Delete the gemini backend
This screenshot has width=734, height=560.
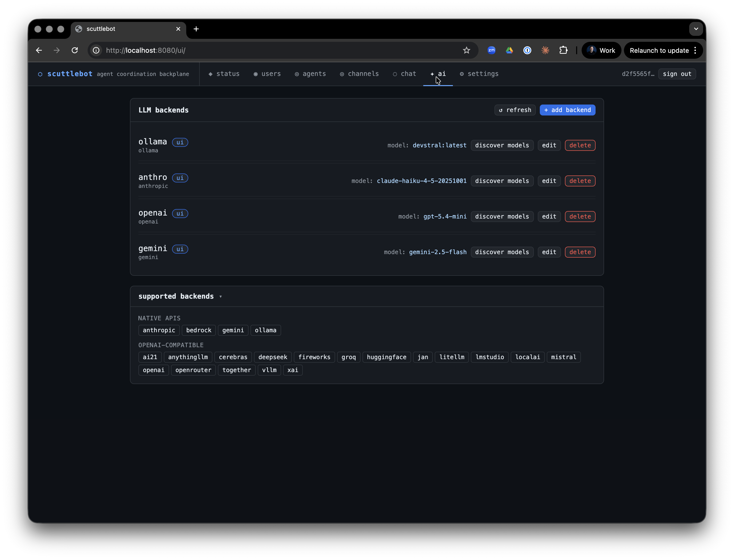[x=580, y=252]
